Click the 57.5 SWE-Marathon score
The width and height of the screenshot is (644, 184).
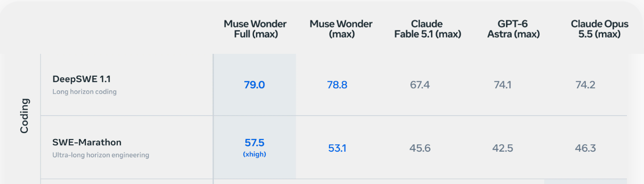(255, 143)
